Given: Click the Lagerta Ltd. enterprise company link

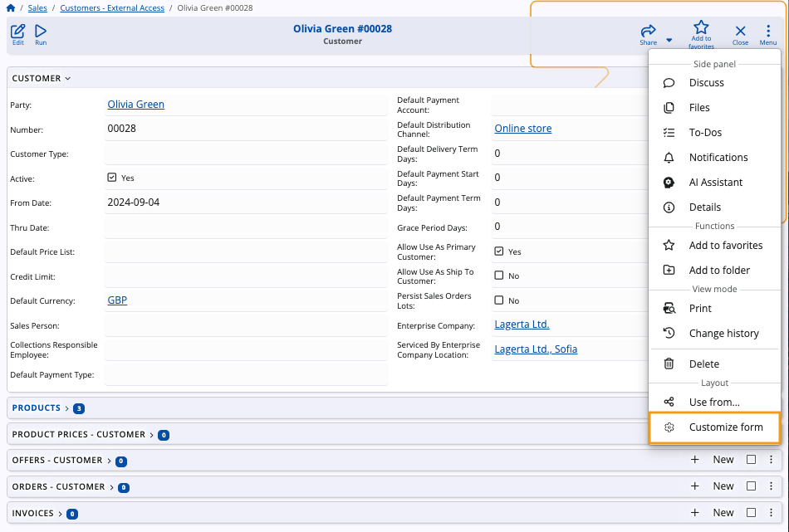Looking at the screenshot, I should pos(522,325).
